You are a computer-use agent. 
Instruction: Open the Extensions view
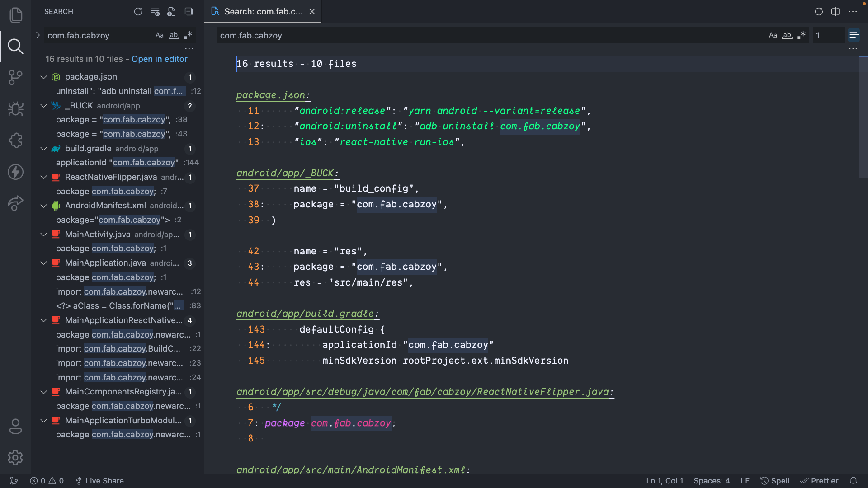pos(16,140)
